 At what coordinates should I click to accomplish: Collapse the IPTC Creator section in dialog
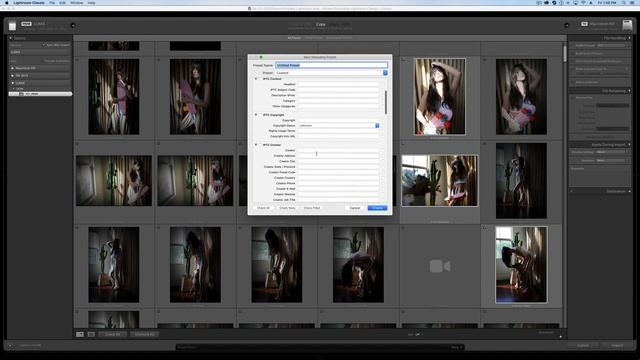coord(256,145)
